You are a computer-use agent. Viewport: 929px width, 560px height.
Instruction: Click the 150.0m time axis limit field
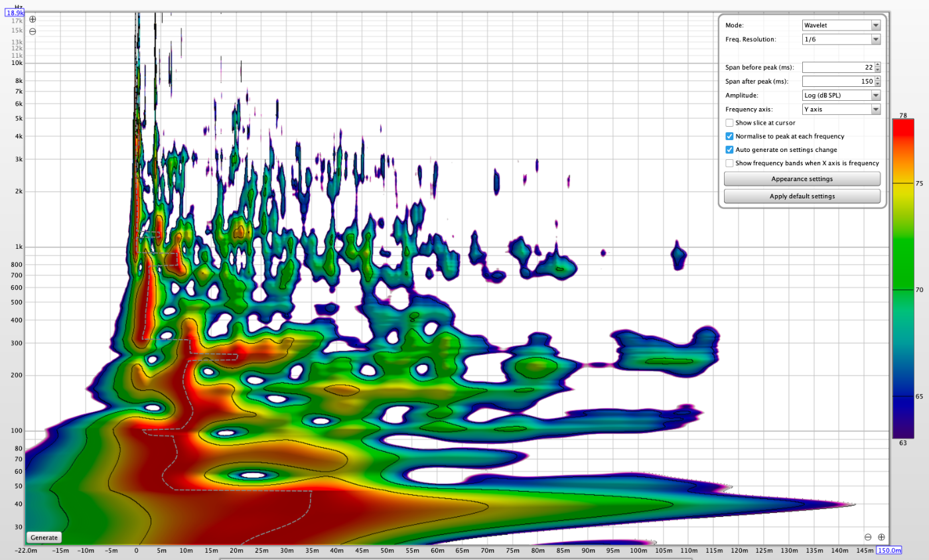point(889,551)
